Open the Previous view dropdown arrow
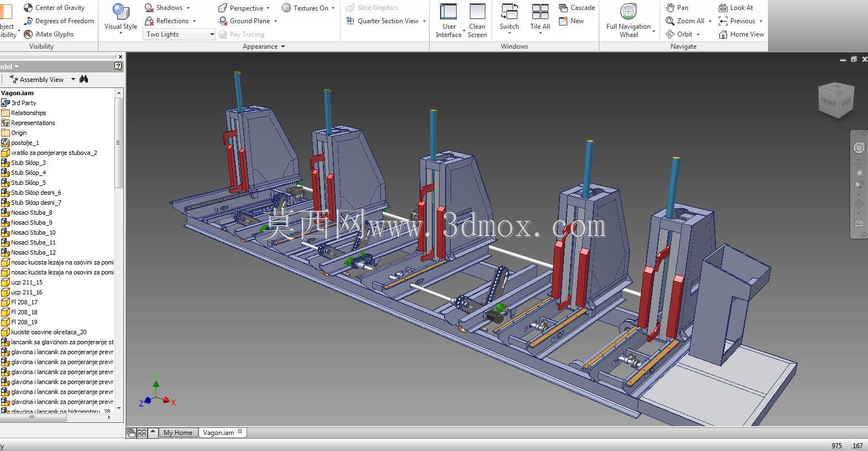 click(761, 22)
